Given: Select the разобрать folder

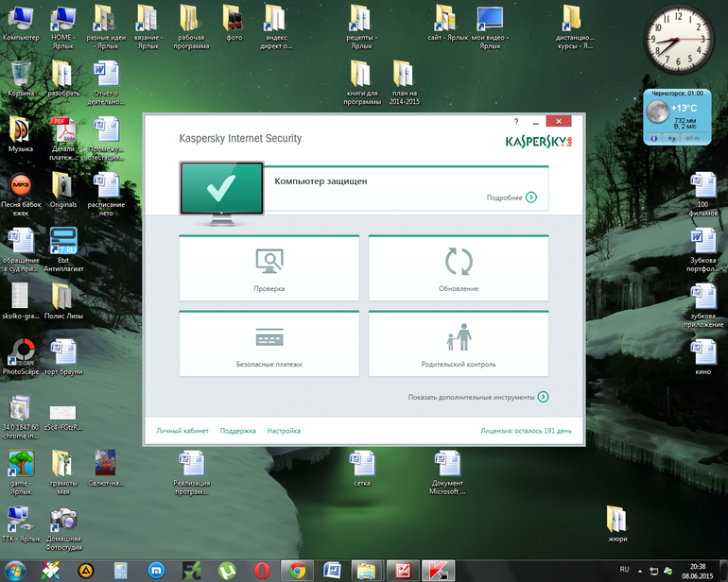Looking at the screenshot, I should click(x=63, y=79).
